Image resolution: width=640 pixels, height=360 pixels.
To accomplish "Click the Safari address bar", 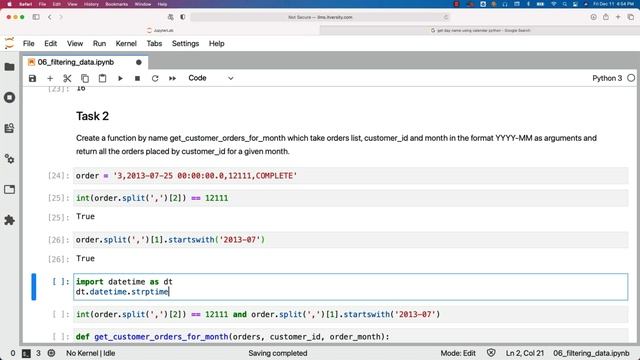I will click(320, 17).
